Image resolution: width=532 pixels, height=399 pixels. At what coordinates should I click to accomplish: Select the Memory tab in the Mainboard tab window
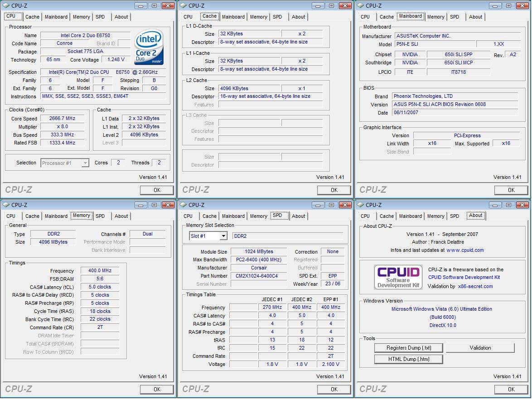click(x=435, y=17)
